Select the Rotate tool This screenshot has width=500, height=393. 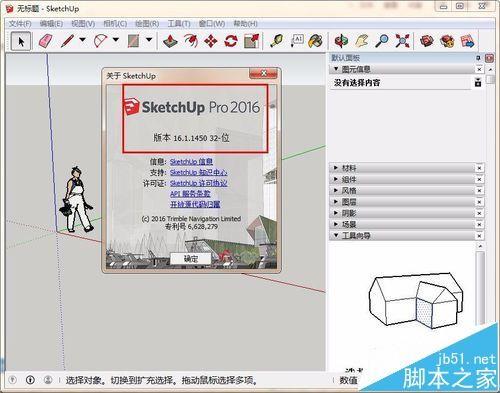[231, 41]
